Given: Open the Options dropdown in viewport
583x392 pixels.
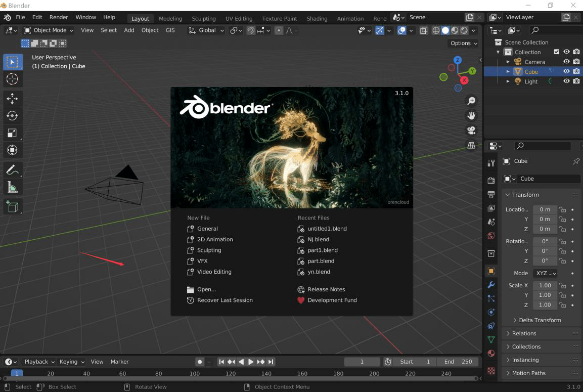Looking at the screenshot, I should (x=464, y=43).
